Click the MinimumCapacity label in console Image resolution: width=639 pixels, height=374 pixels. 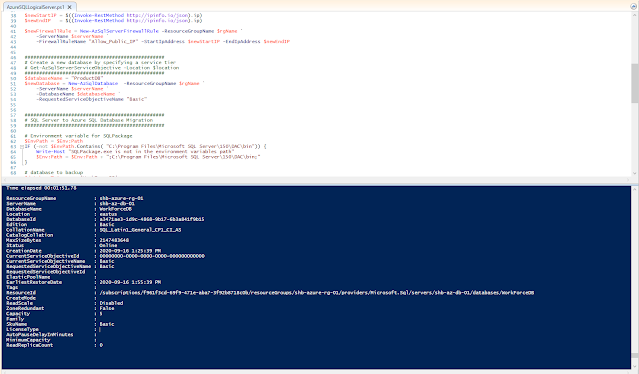click(29, 340)
